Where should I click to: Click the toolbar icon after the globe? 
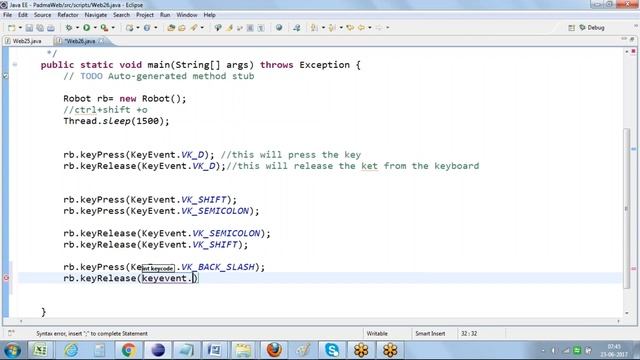tap(297, 28)
